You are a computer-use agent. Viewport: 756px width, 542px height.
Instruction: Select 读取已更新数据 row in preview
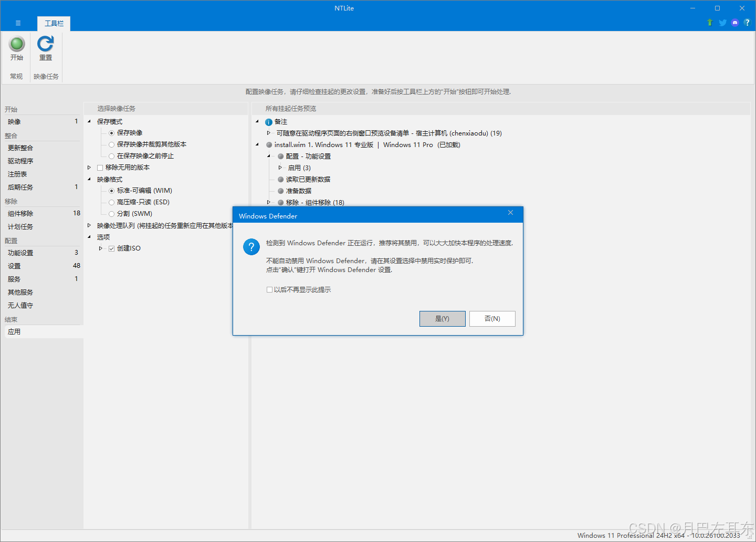tap(308, 180)
